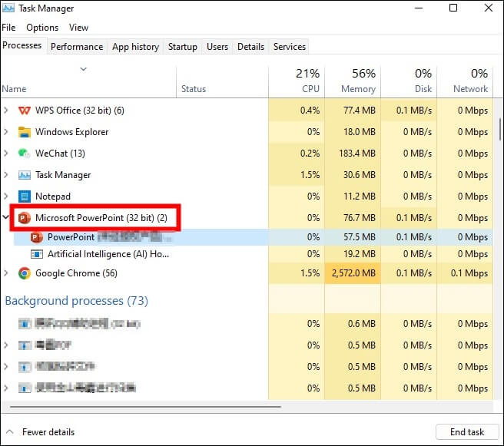Click the Task Manager process row icon
504x446 pixels.
tap(25, 175)
